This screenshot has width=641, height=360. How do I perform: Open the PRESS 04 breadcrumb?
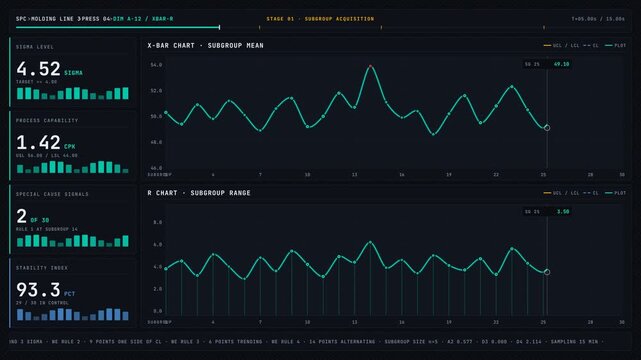[x=96, y=19]
